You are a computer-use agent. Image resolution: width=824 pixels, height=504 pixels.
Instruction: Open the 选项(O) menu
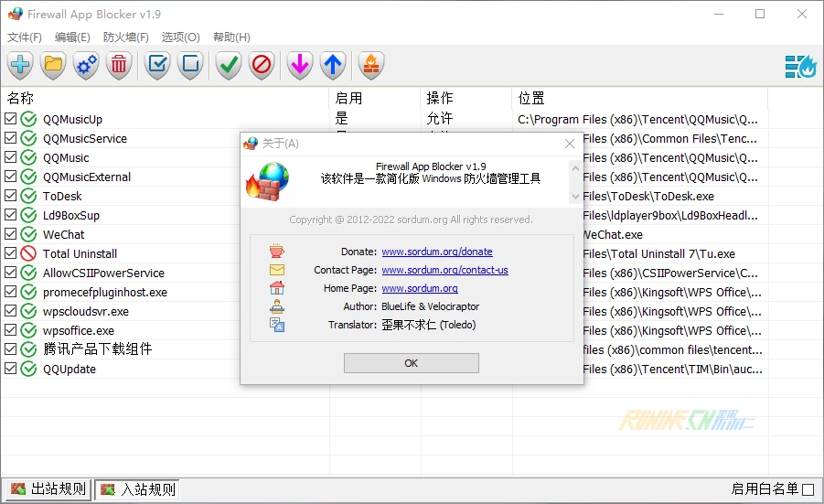[180, 38]
